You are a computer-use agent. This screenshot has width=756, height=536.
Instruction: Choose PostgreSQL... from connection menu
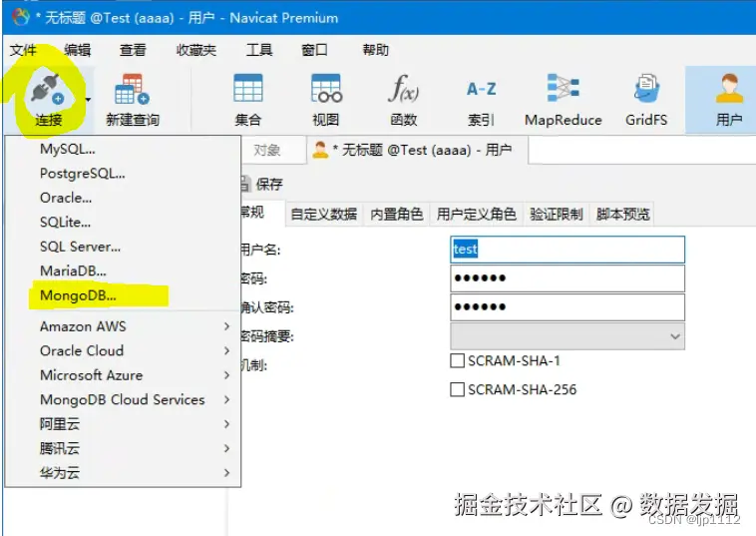pos(123,174)
